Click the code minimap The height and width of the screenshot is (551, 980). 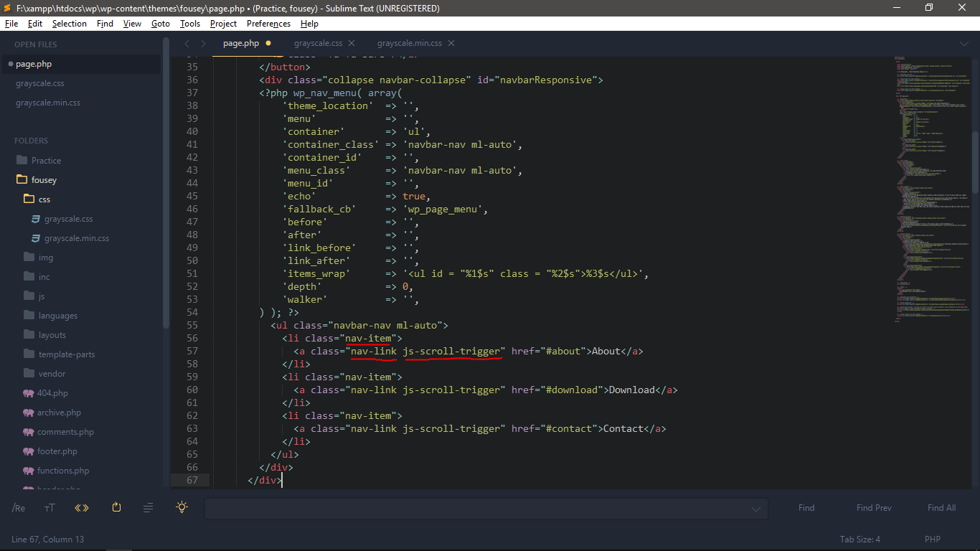coord(930,190)
